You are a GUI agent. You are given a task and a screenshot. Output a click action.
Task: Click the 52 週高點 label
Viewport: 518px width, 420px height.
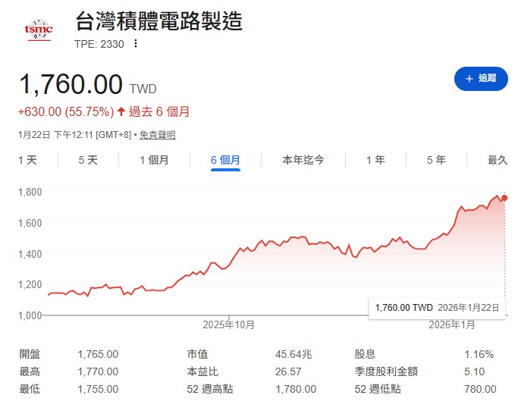(210, 389)
